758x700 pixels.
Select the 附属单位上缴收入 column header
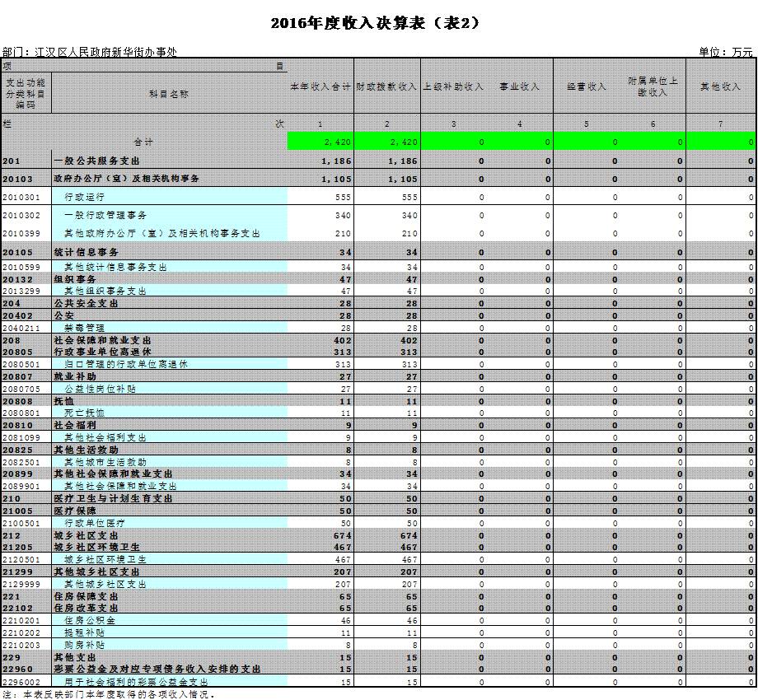(x=653, y=86)
